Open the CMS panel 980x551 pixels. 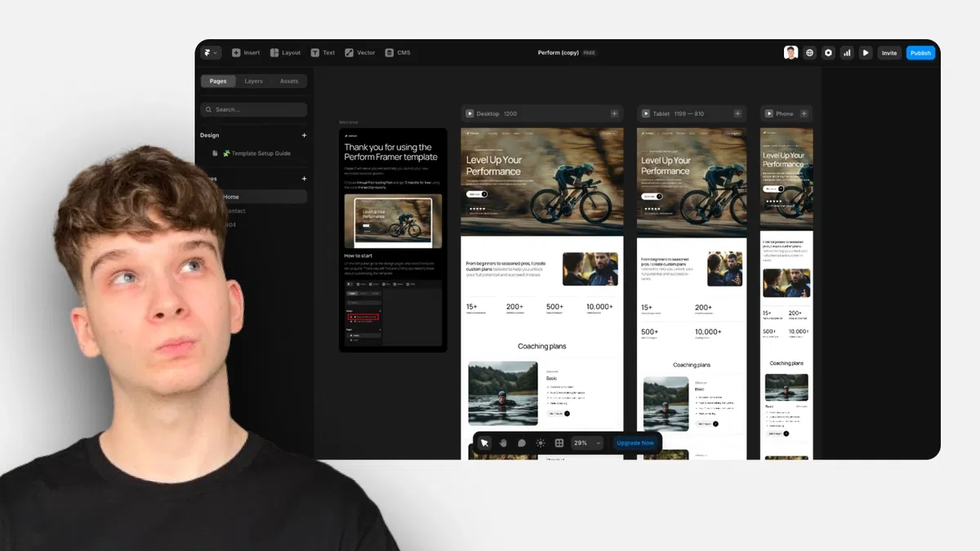399,52
